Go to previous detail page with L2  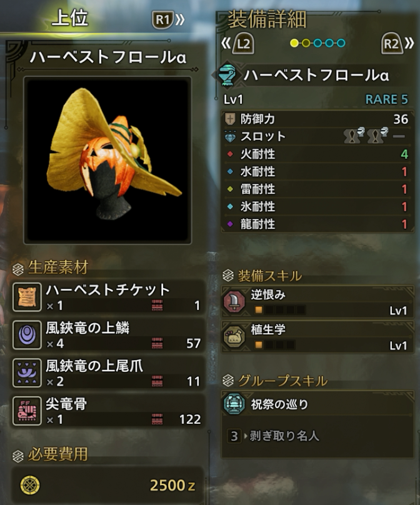237,44
